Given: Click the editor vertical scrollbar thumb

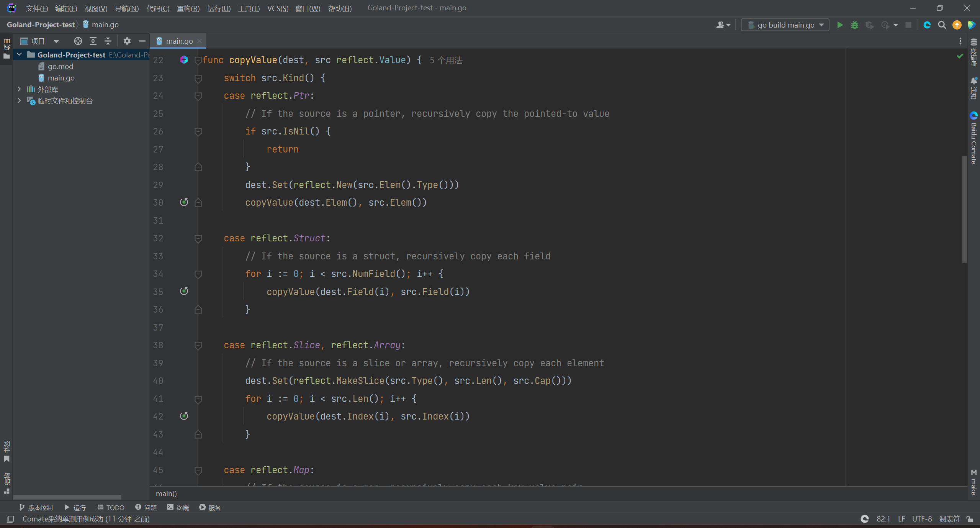Looking at the screenshot, I should click(x=964, y=209).
